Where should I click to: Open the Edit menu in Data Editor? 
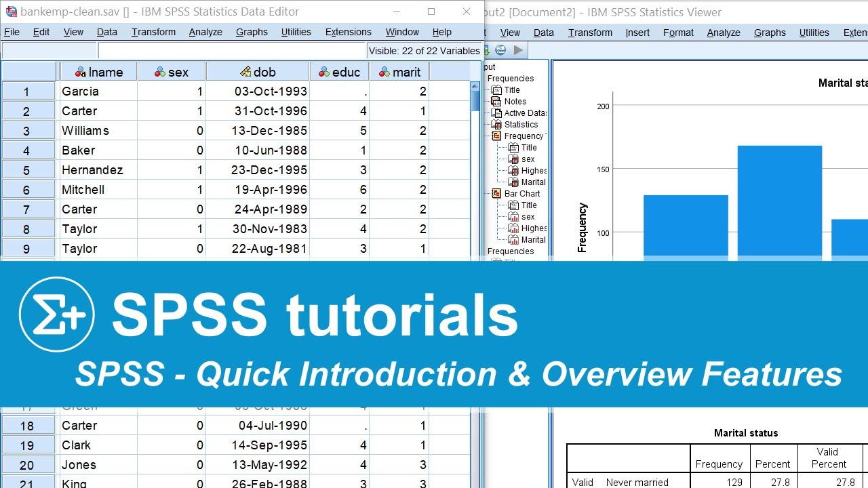click(41, 32)
